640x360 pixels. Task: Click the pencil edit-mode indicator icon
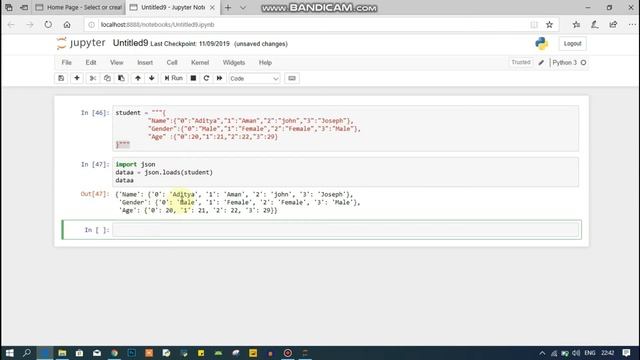(541, 62)
